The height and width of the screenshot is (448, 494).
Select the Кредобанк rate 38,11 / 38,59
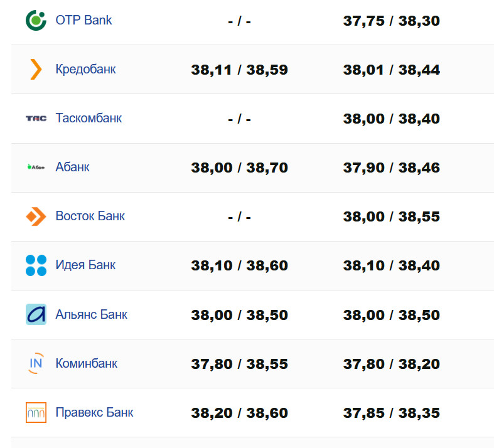coord(239,70)
